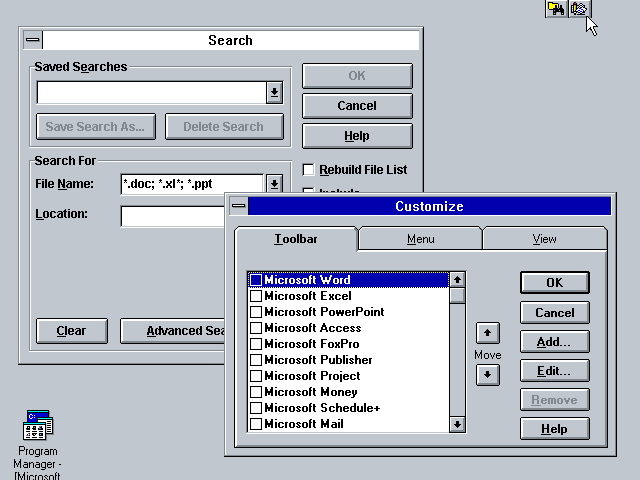640x480 pixels.
Task: Click the Delete Search button
Action: tap(224, 127)
